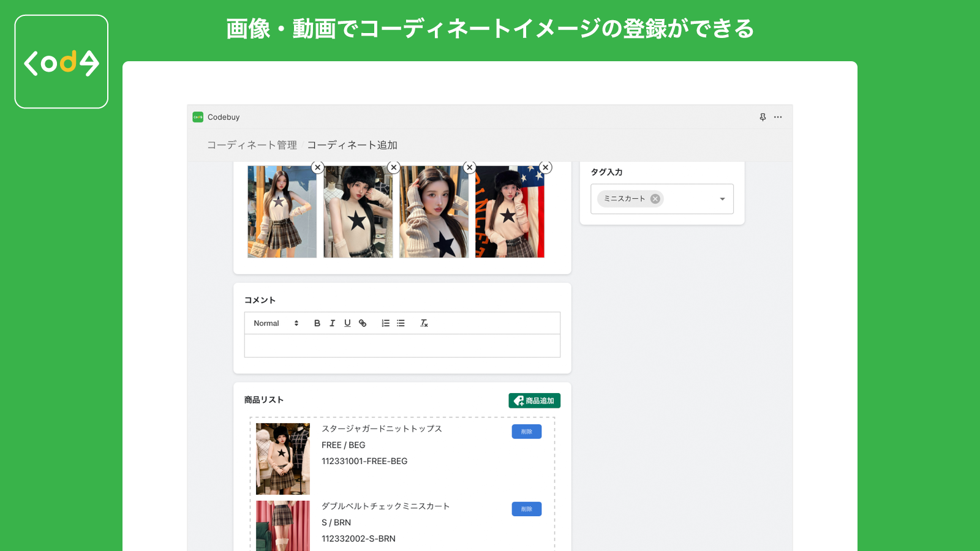Screen dimensions: 980x551
Task: Pin the Codebuy app window
Action: (x=763, y=116)
